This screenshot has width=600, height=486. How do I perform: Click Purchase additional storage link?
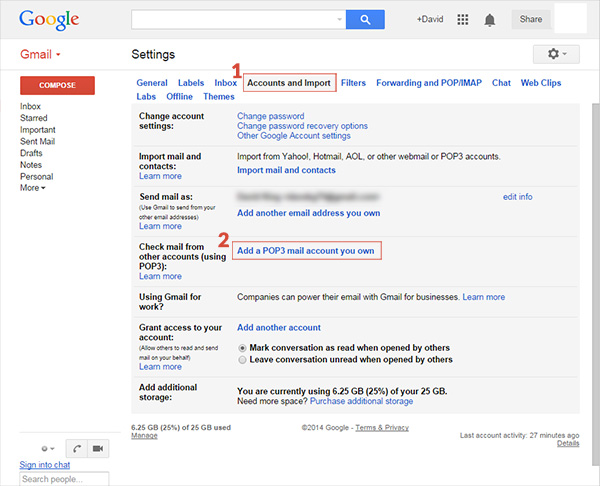[361, 401]
